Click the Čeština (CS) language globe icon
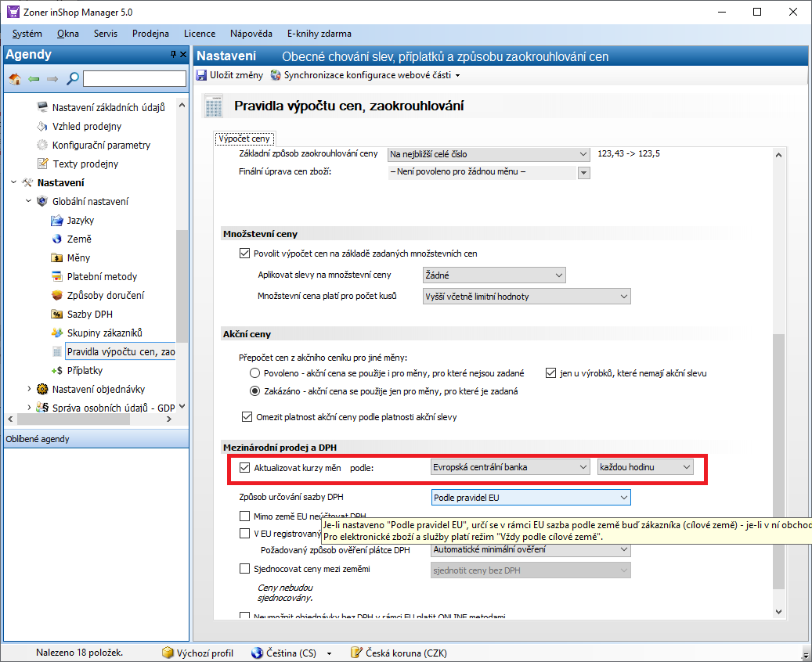 257,653
